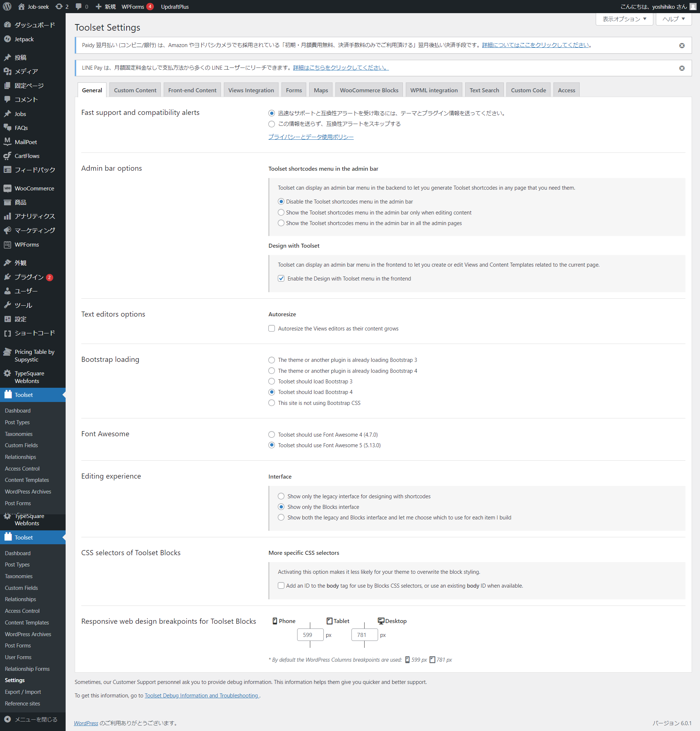Select This site is not using Bootstrap CSS
The image size is (700, 731).
click(272, 403)
